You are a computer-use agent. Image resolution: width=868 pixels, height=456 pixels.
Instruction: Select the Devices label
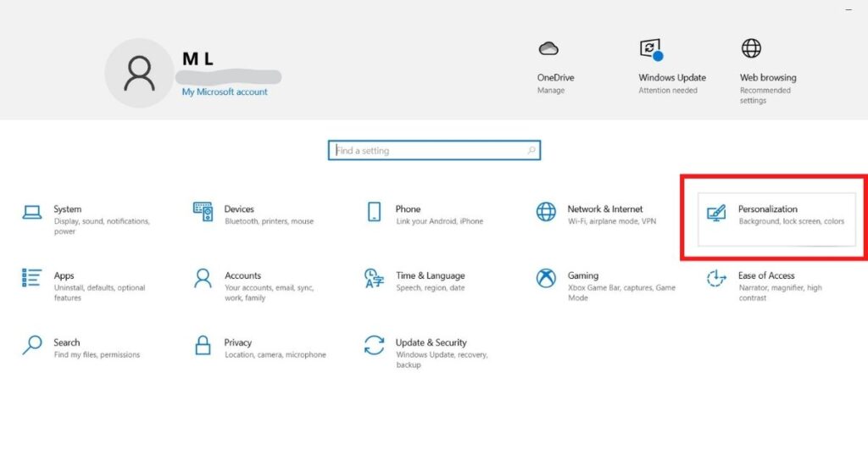click(x=239, y=209)
